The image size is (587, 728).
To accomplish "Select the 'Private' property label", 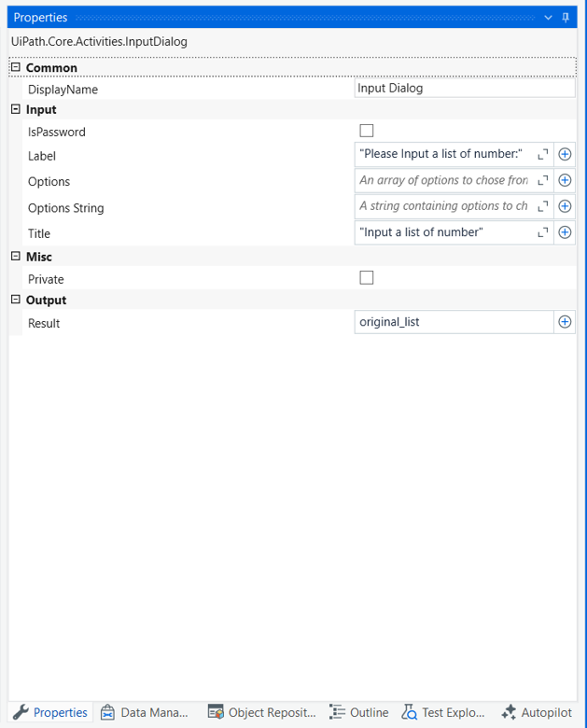I will 46,279.
